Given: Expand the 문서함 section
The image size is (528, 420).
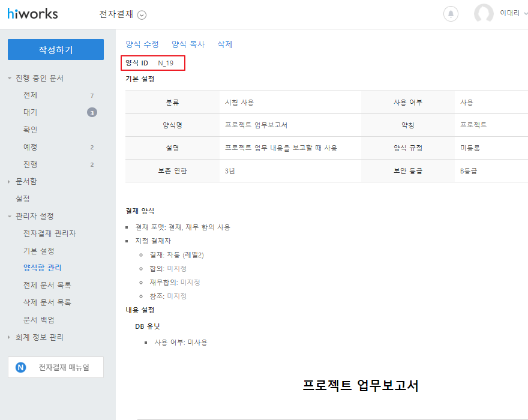Looking at the screenshot, I should [x=10, y=181].
